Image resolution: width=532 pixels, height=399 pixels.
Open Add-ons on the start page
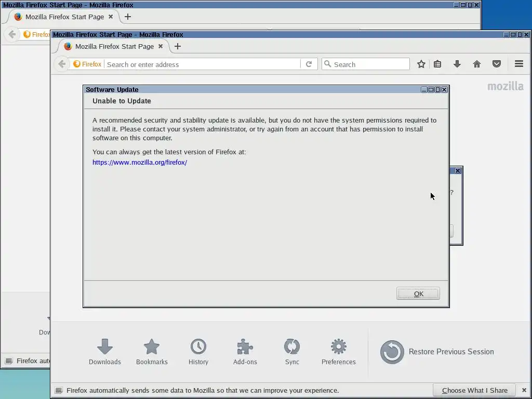(x=245, y=352)
